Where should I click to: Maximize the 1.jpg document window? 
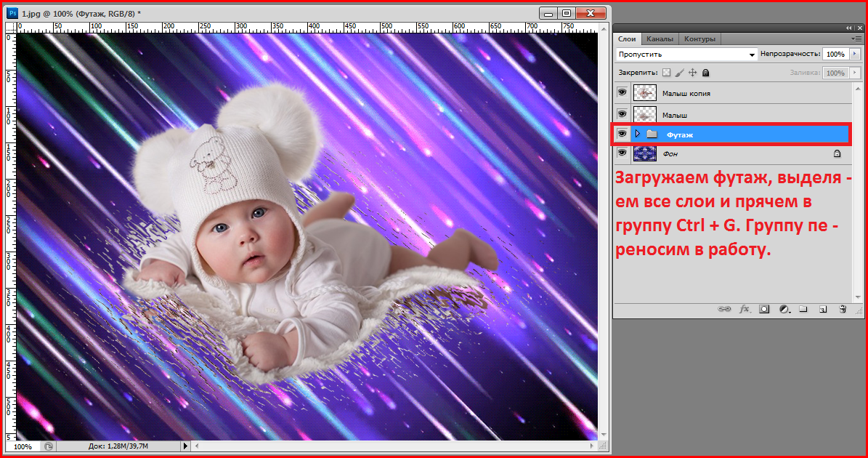566,13
